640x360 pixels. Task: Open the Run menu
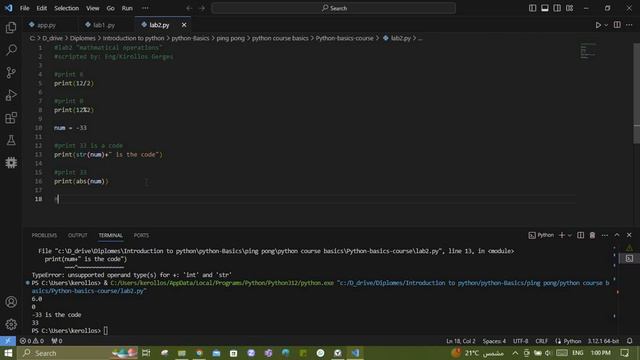coord(127,8)
